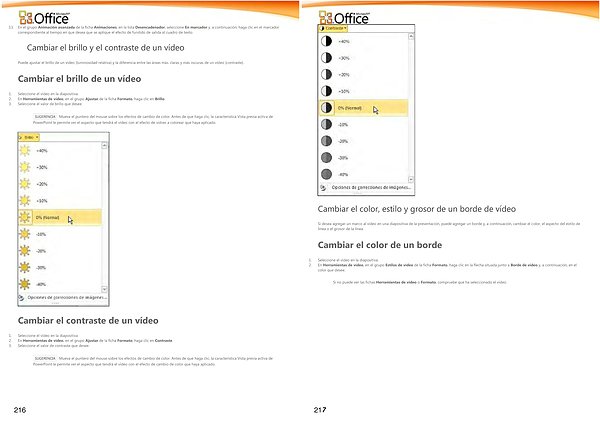The width and height of the screenshot is (600, 424).
Task: Click the 0% (Normal) brightness option
Action: [60, 217]
